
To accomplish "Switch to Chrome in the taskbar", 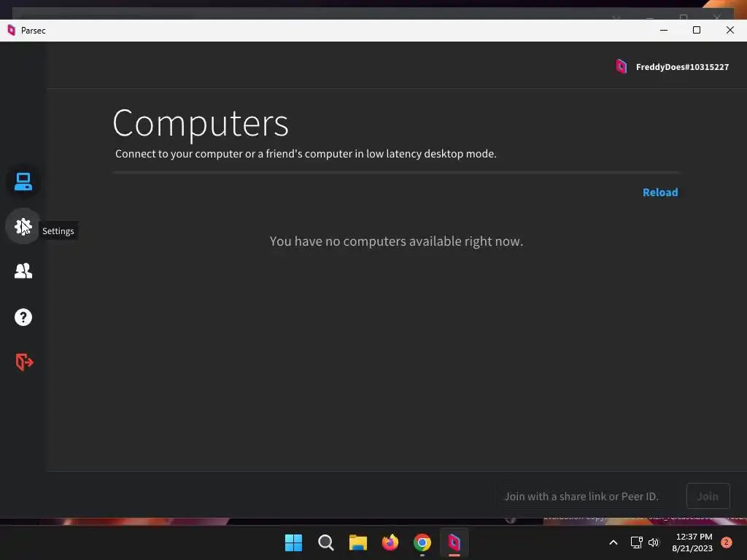I will click(422, 542).
